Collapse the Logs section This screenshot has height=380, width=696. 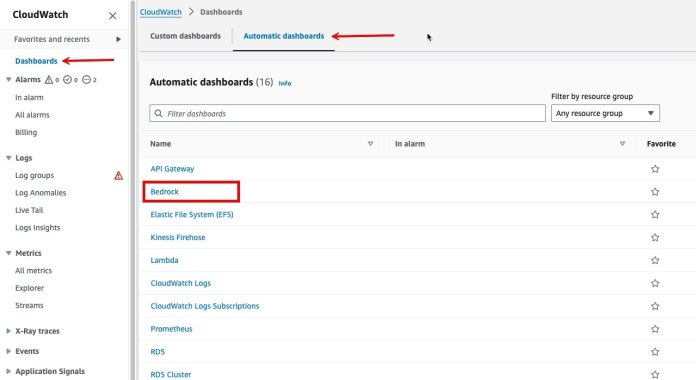[8, 158]
